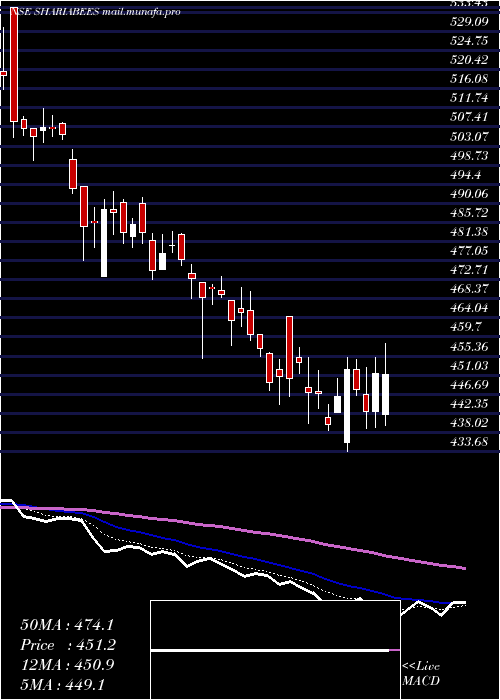
Task: Click the 507.41 price axis label
Action: [467, 117]
